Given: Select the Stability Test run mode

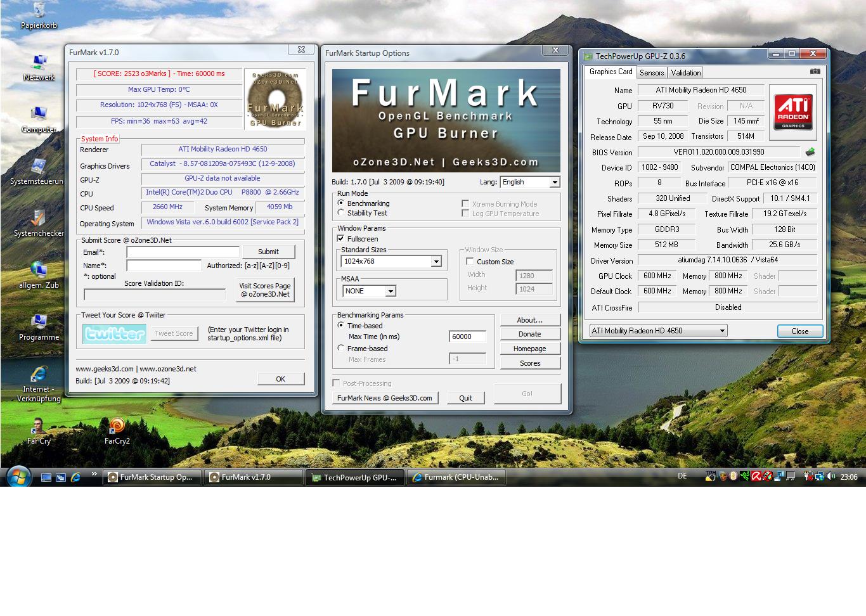Looking at the screenshot, I should (x=341, y=213).
